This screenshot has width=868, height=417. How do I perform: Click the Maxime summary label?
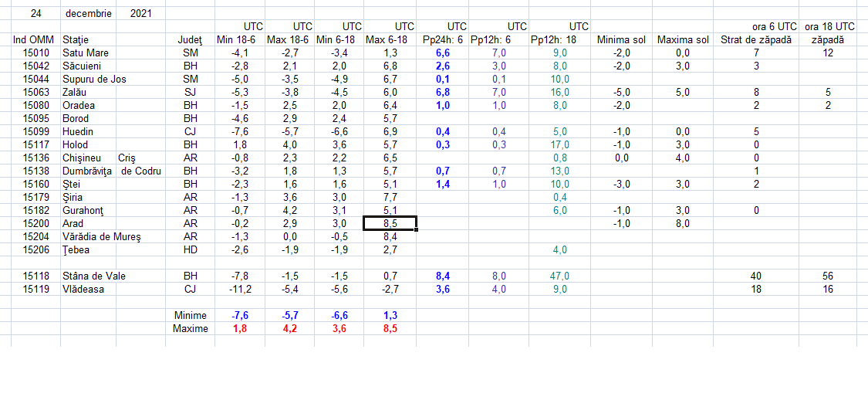tap(191, 328)
